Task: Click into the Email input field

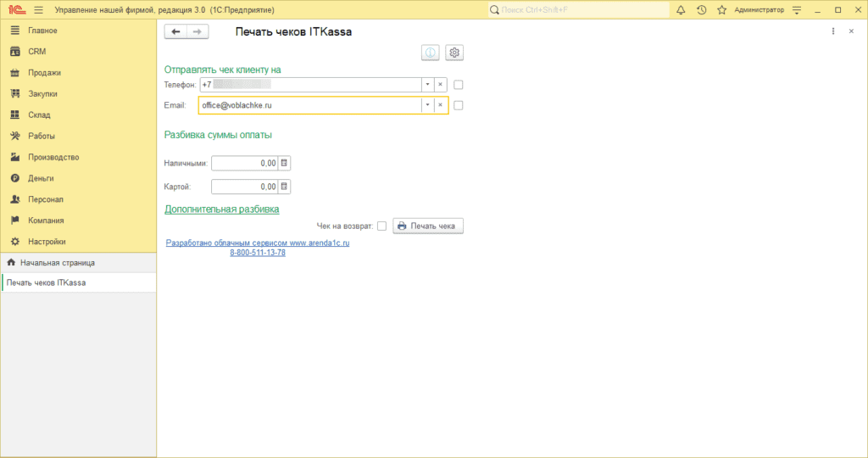Action: 310,105
